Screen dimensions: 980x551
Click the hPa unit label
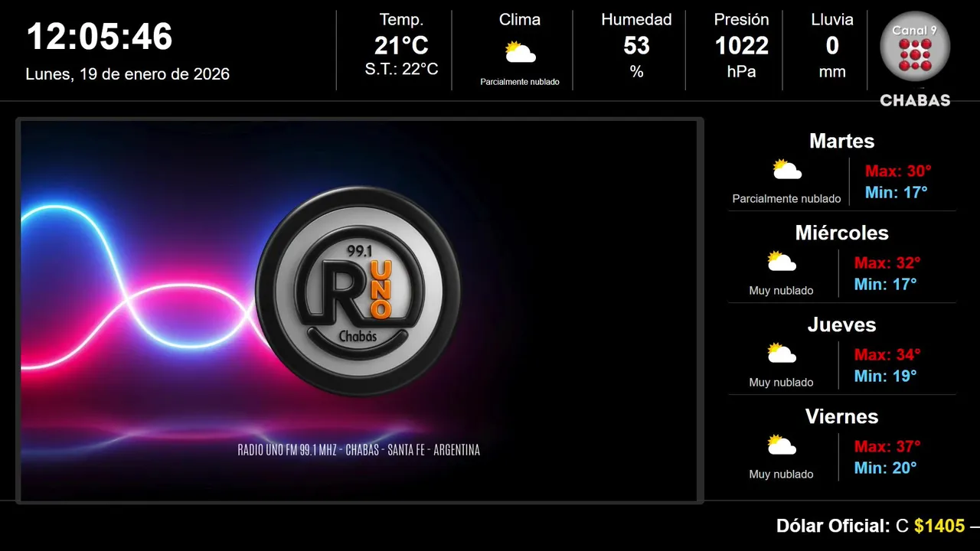click(741, 71)
